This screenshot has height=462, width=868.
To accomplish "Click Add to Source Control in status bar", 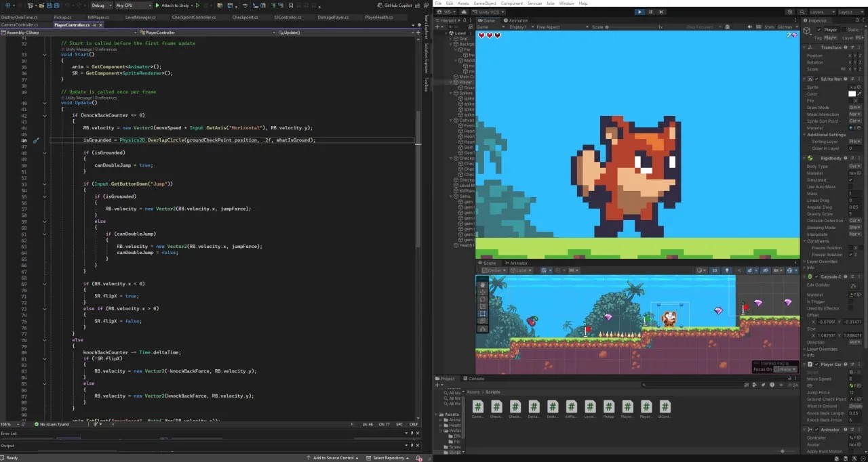I will [x=333, y=458].
